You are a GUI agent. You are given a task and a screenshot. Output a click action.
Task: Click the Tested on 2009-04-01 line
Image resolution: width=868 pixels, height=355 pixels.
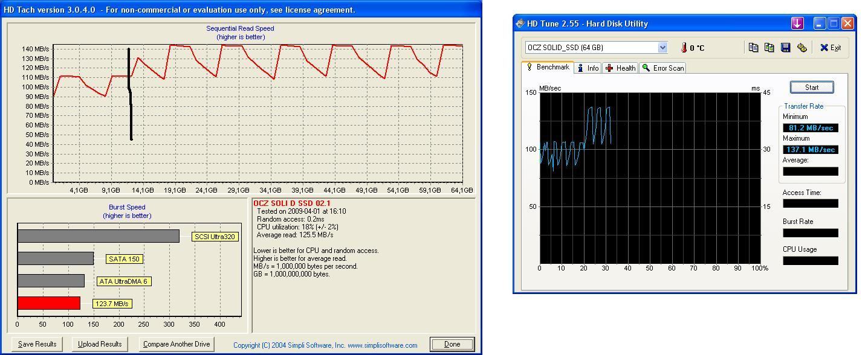302,211
